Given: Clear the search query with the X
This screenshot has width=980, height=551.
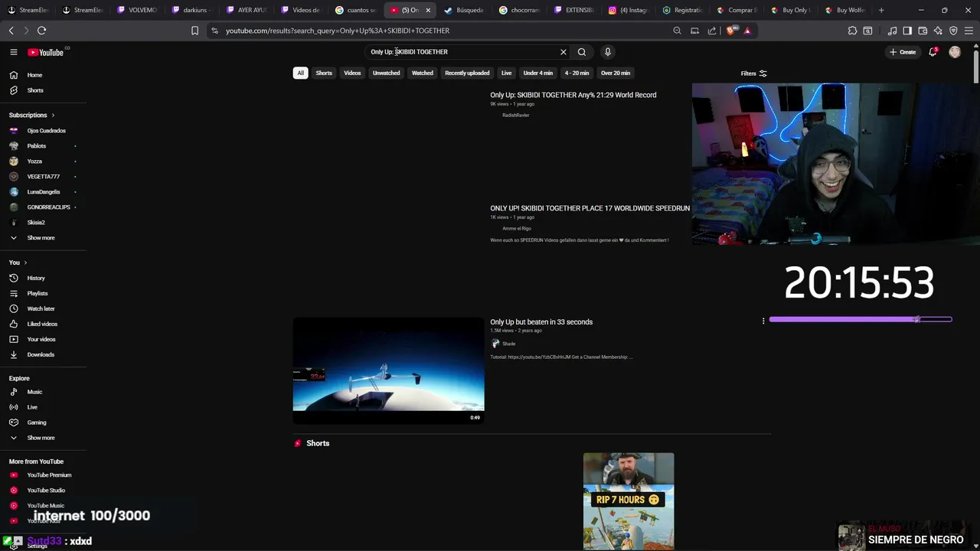Looking at the screenshot, I should 563,52.
